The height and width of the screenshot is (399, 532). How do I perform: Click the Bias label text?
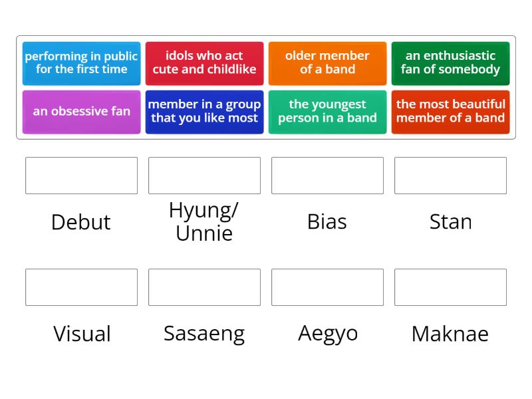(x=327, y=221)
